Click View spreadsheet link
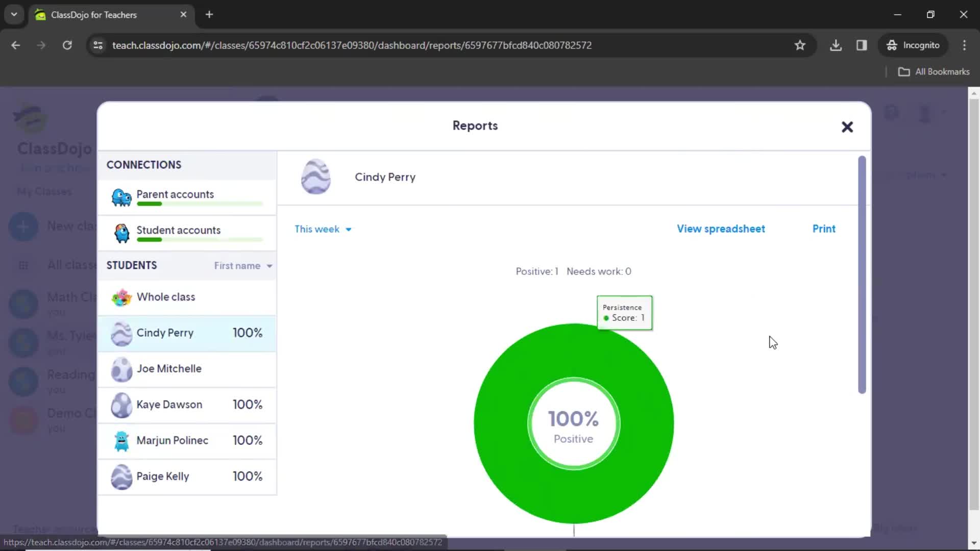The width and height of the screenshot is (980, 551). coord(721,229)
